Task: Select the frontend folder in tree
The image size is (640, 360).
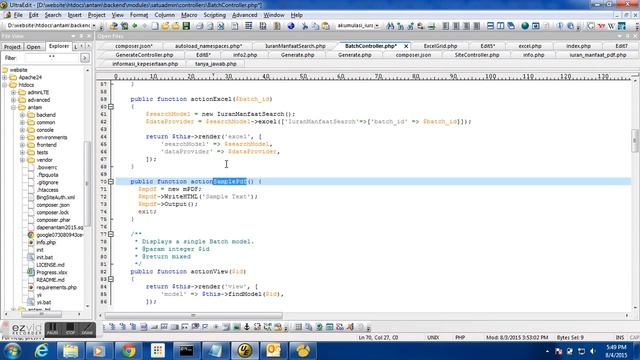Action: coord(46,145)
